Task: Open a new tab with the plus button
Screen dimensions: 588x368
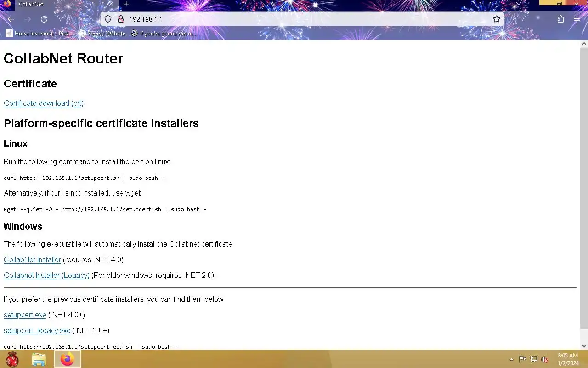Action: (x=126, y=4)
